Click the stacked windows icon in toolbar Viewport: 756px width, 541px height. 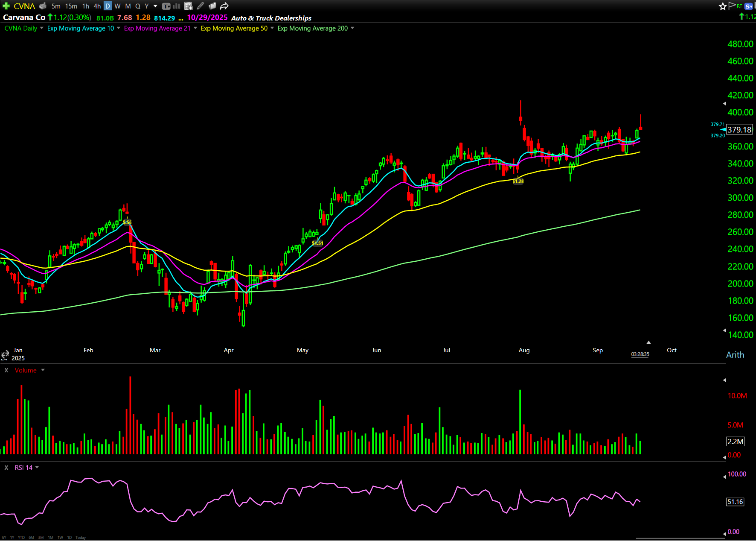(212, 6)
